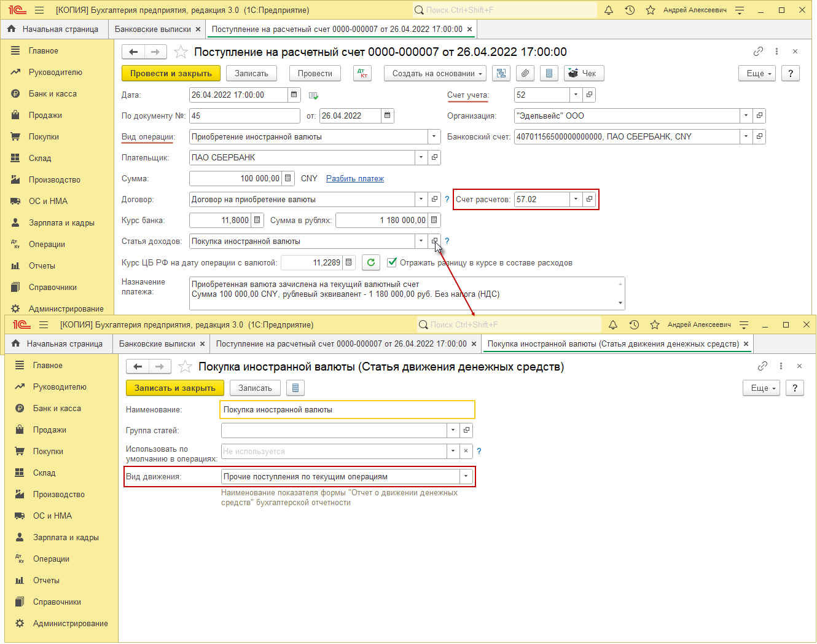Open calculator for Курс ЦБ РФ field
This screenshot has height=644, width=817.
click(x=349, y=262)
